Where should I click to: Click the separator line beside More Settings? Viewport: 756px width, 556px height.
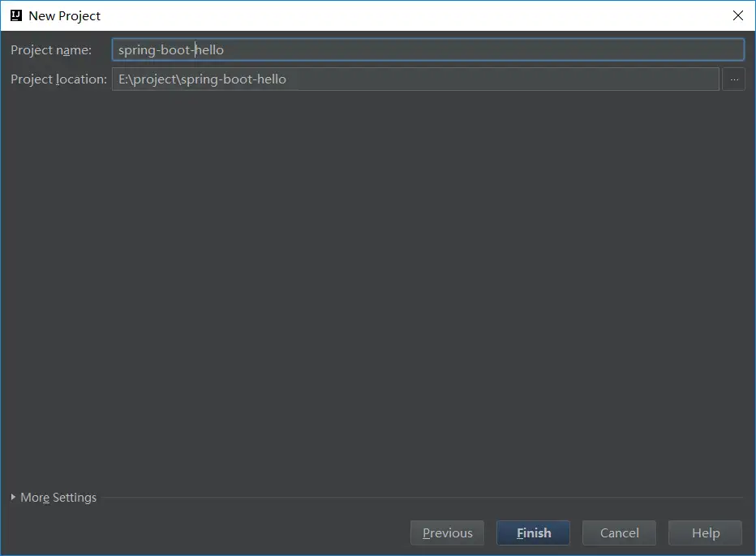click(422, 498)
